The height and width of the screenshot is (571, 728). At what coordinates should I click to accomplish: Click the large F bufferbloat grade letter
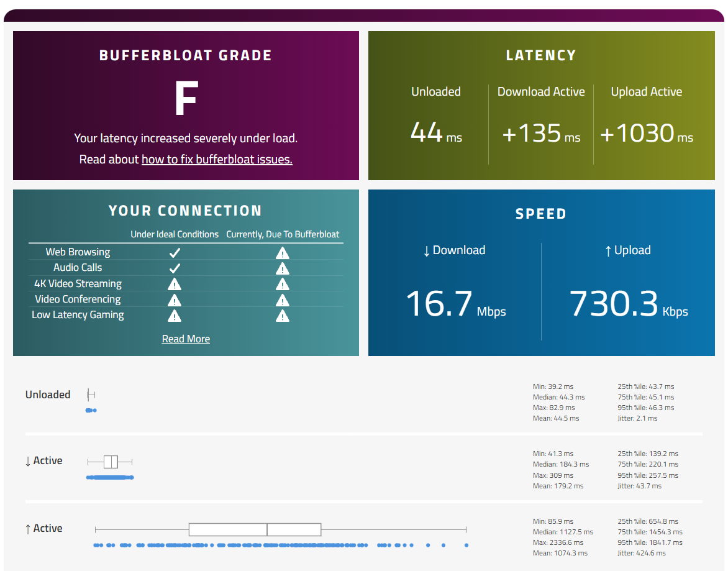pyautogui.click(x=186, y=99)
